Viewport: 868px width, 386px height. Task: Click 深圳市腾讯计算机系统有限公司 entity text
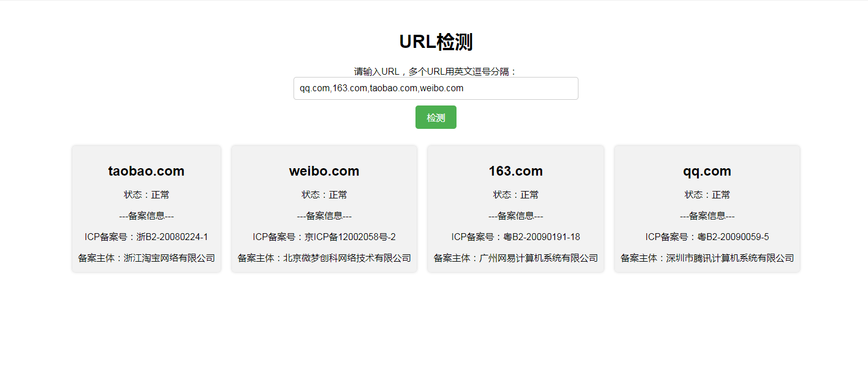click(730, 258)
